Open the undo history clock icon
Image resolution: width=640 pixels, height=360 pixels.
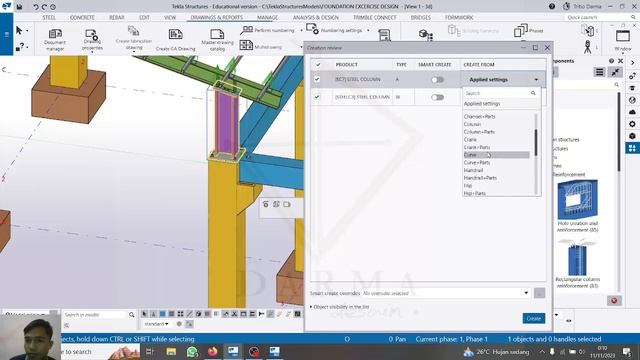click(x=53, y=7)
